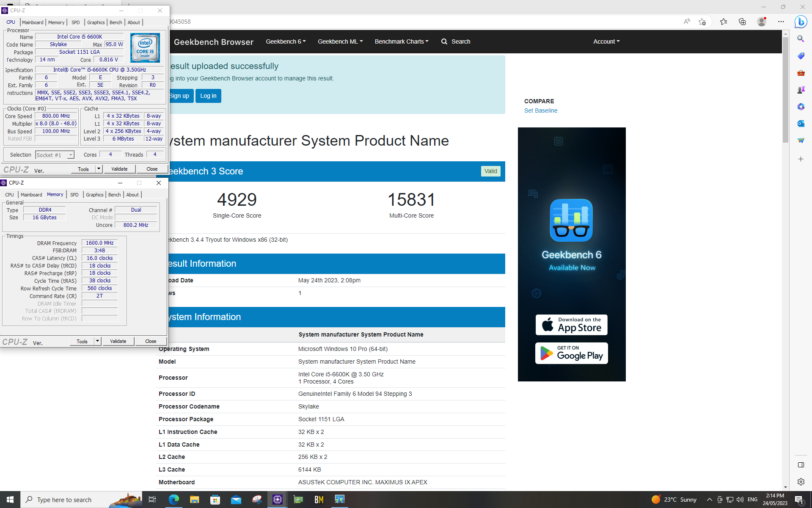This screenshot has height=508, width=812.
Task: Click Validate in the top CPU-Z window
Action: (x=119, y=169)
